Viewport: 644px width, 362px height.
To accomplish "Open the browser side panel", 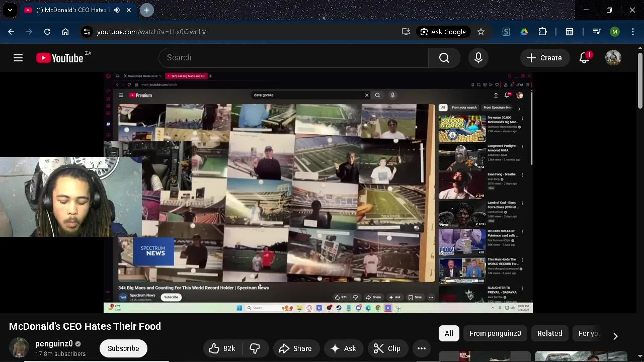I will pos(570,32).
